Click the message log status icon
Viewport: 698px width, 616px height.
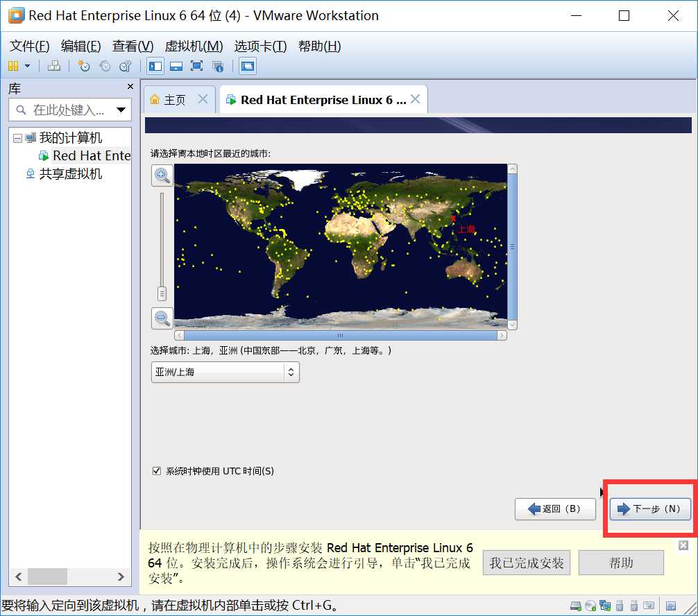pos(671,606)
